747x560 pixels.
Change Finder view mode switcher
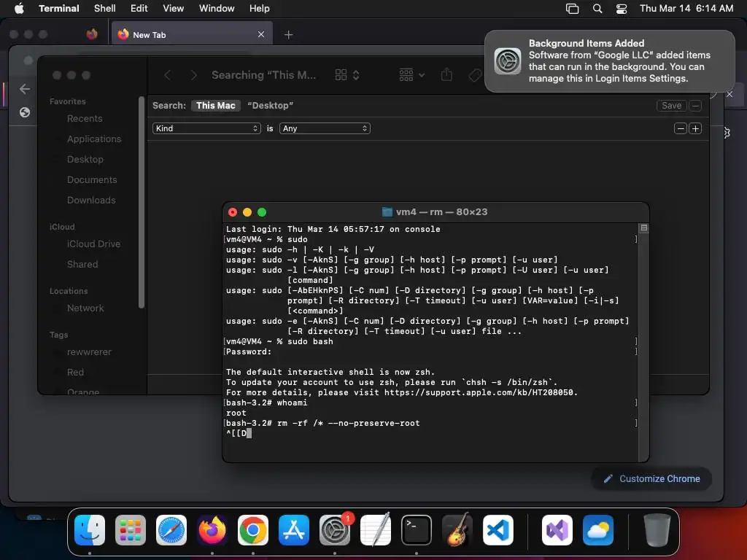click(347, 75)
